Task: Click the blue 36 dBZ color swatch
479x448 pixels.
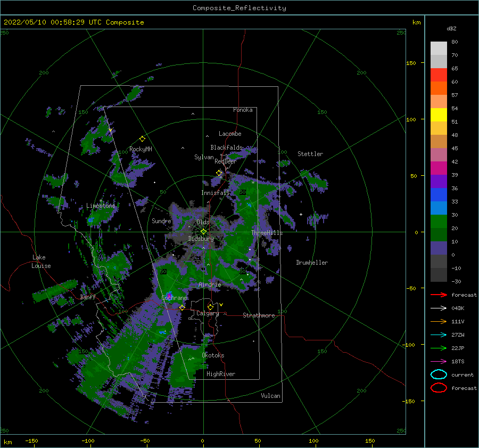Action: (439, 194)
